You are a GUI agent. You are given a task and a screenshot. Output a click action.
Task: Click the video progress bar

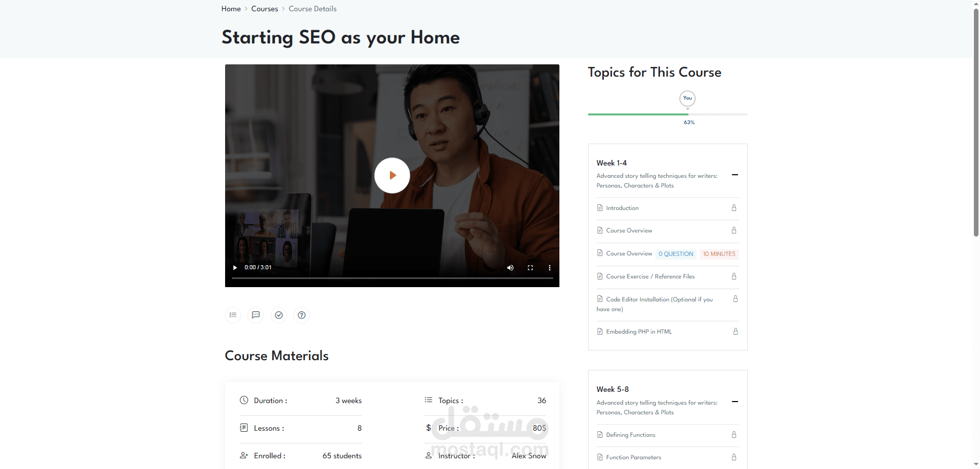pos(392,278)
